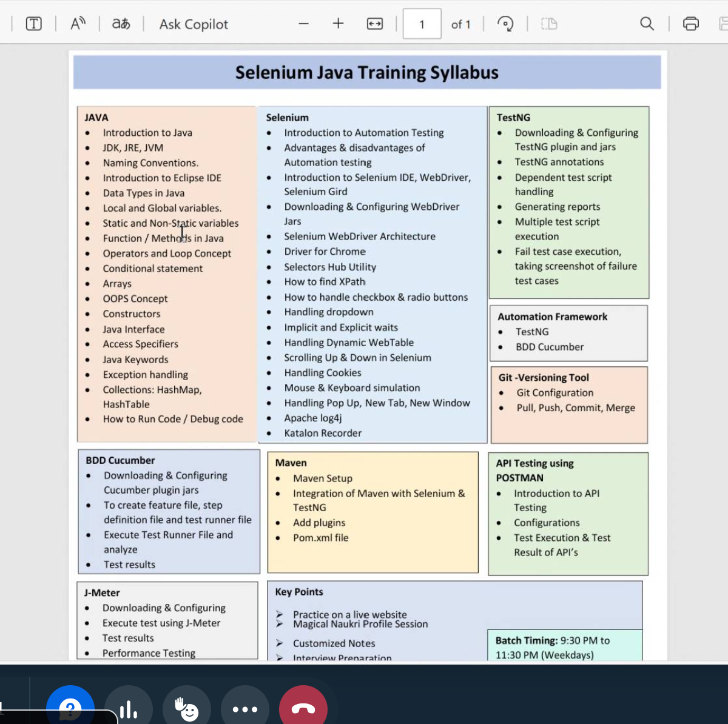Print the PDF document
Image resolution: width=728 pixels, height=724 pixels.
tap(690, 24)
